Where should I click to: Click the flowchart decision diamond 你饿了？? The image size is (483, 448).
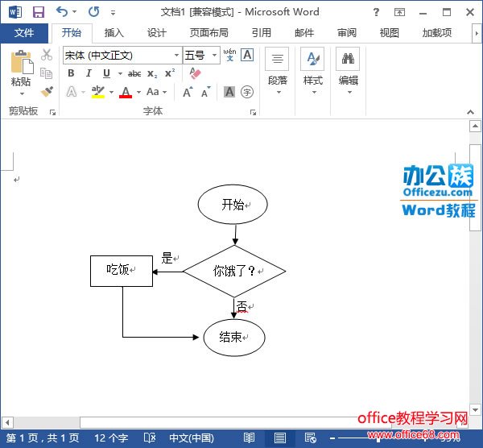pyautogui.click(x=234, y=272)
